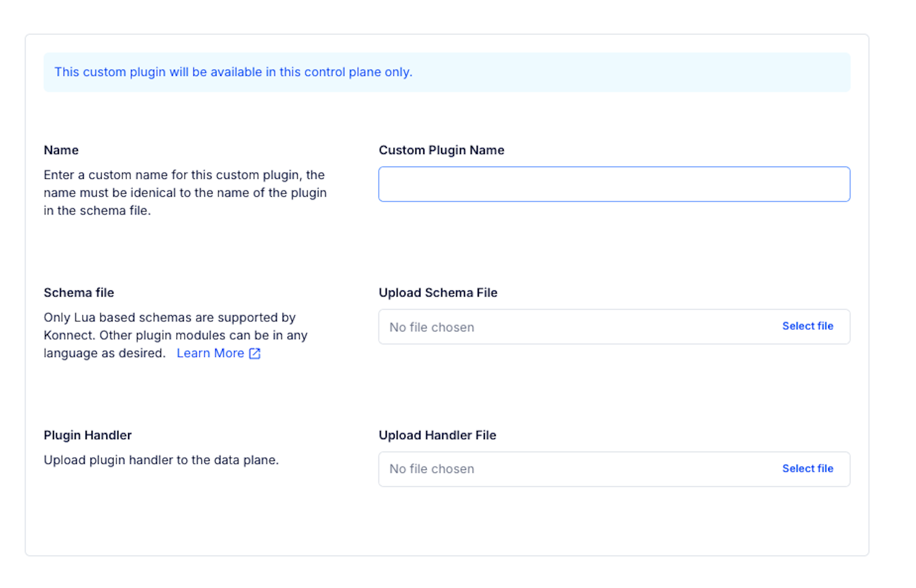The height and width of the screenshot is (588, 916).
Task: Click the 'Name' section heading
Action: click(61, 150)
